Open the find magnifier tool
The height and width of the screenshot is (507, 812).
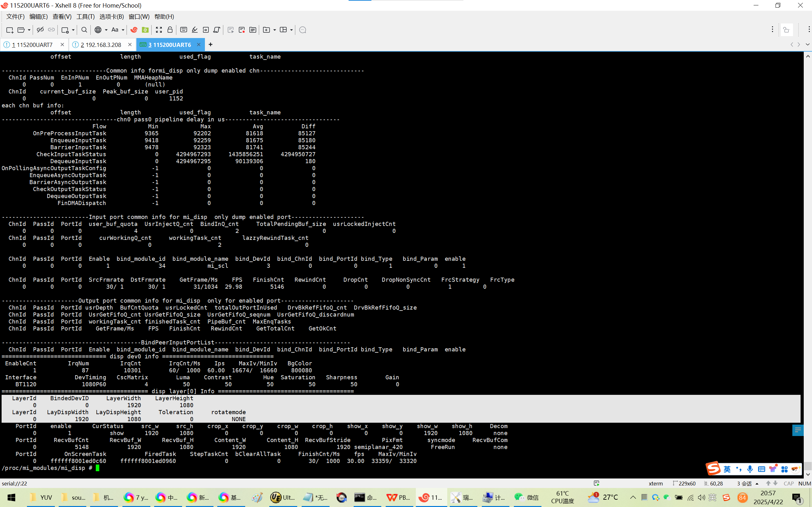click(84, 30)
